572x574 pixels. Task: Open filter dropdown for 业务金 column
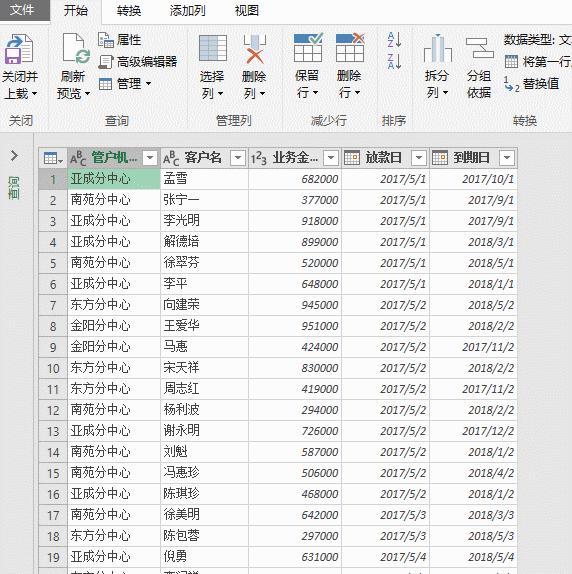(331, 158)
